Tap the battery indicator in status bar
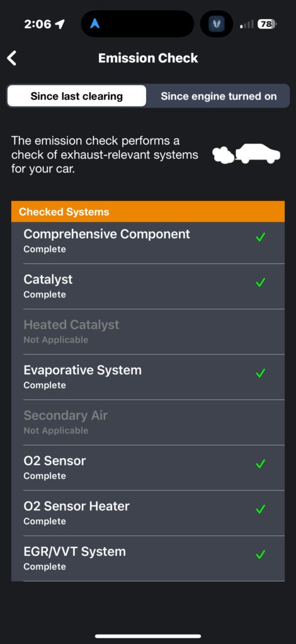The height and width of the screenshot is (644, 296). tap(267, 24)
